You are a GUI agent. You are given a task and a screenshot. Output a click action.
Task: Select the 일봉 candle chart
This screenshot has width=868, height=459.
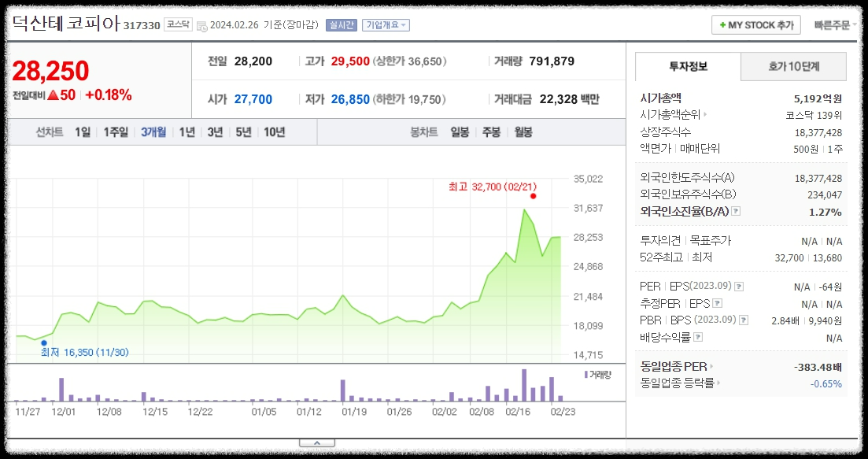pyautogui.click(x=460, y=132)
